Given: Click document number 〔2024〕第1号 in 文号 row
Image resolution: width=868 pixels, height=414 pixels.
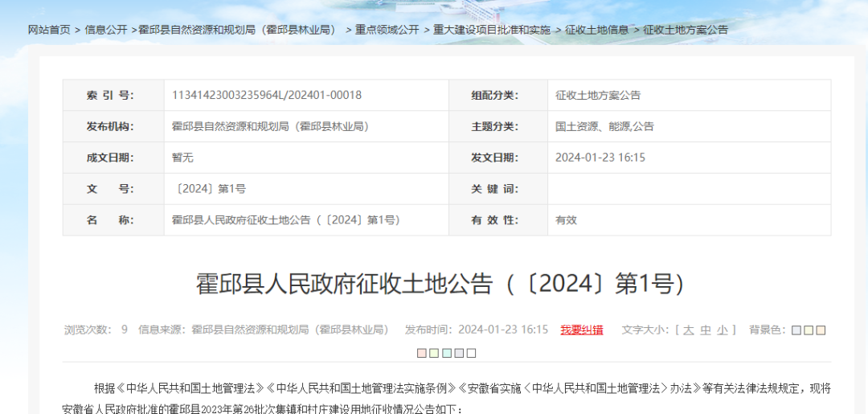Looking at the screenshot, I should (x=209, y=189).
